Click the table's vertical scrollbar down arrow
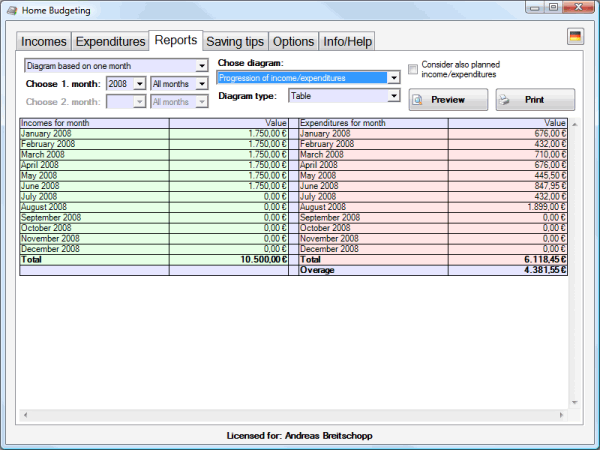600x450 pixels. tap(574, 403)
